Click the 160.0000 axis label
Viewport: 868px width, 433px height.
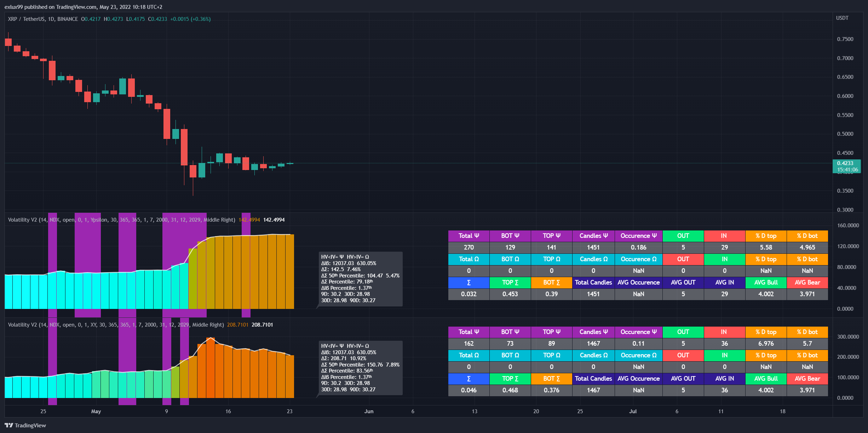tap(848, 226)
